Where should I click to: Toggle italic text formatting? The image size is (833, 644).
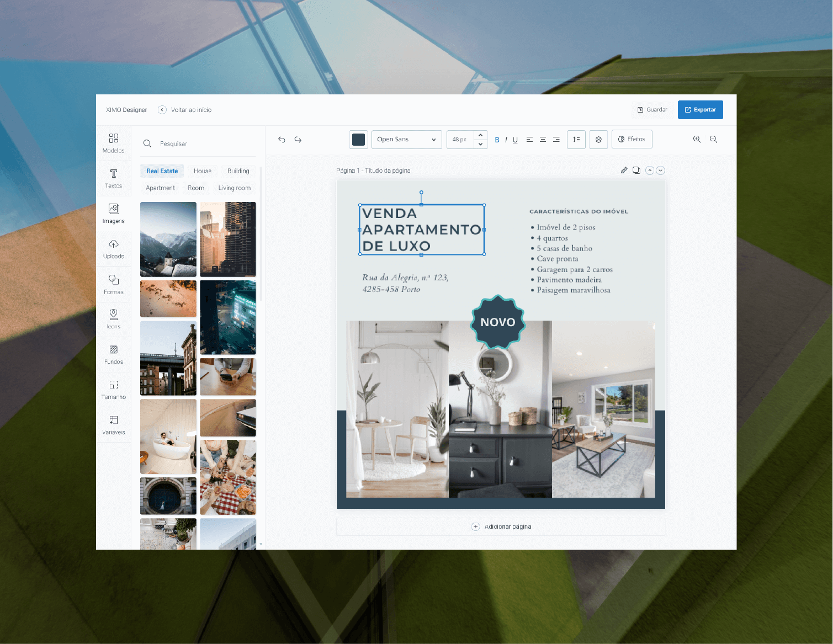(506, 140)
